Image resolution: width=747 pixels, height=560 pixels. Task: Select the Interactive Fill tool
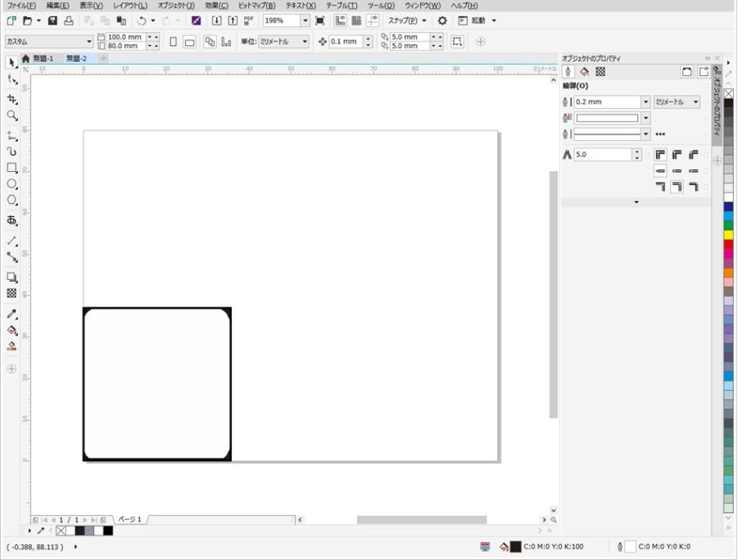click(x=12, y=330)
